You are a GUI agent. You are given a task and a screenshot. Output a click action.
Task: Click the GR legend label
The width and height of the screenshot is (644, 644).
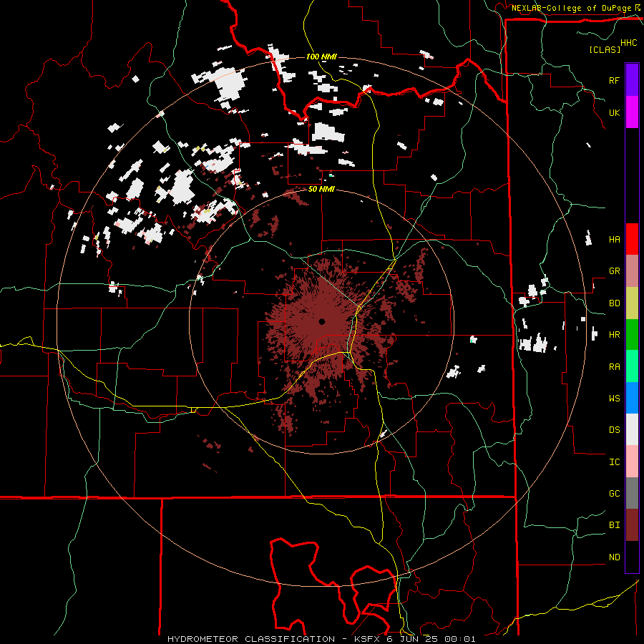tap(614, 271)
